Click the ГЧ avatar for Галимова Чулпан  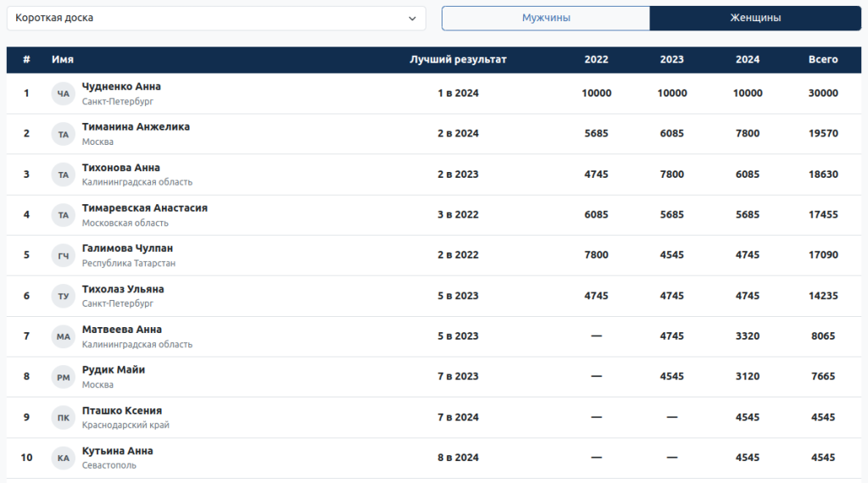tap(64, 255)
